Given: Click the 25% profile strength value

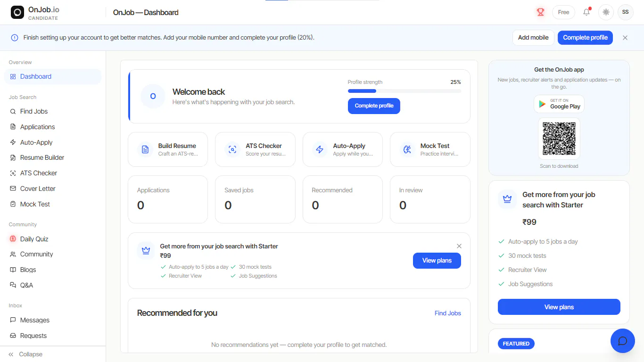Looking at the screenshot, I should tap(455, 82).
